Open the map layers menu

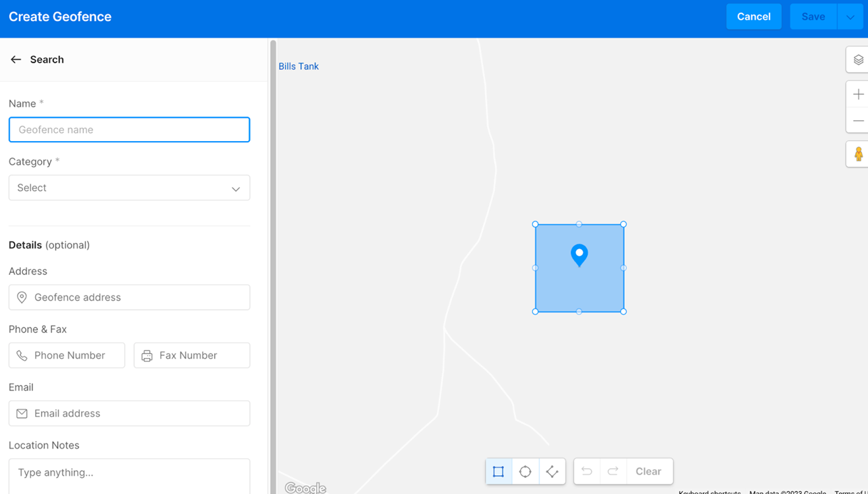point(858,60)
